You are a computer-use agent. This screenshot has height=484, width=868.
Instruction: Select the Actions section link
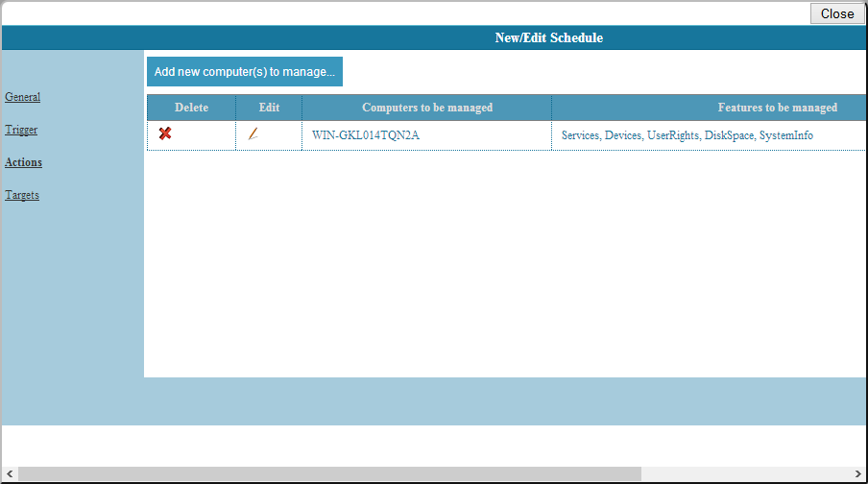[x=23, y=162]
